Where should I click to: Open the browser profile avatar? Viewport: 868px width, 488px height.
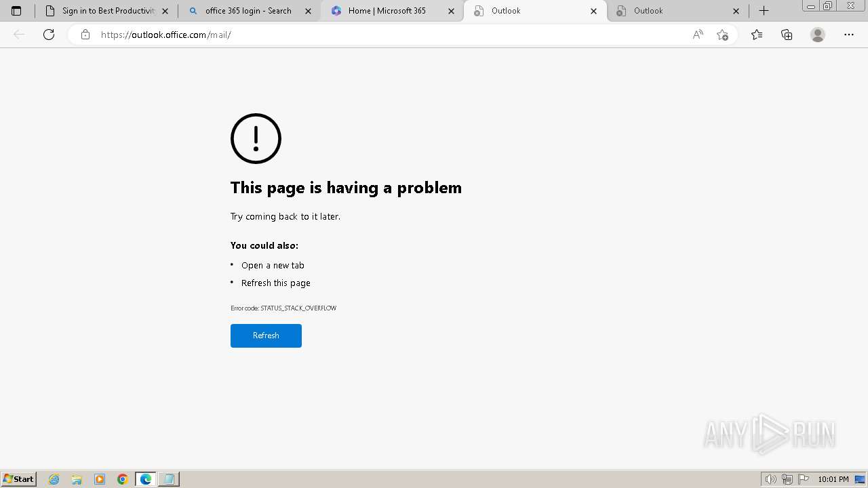point(818,35)
